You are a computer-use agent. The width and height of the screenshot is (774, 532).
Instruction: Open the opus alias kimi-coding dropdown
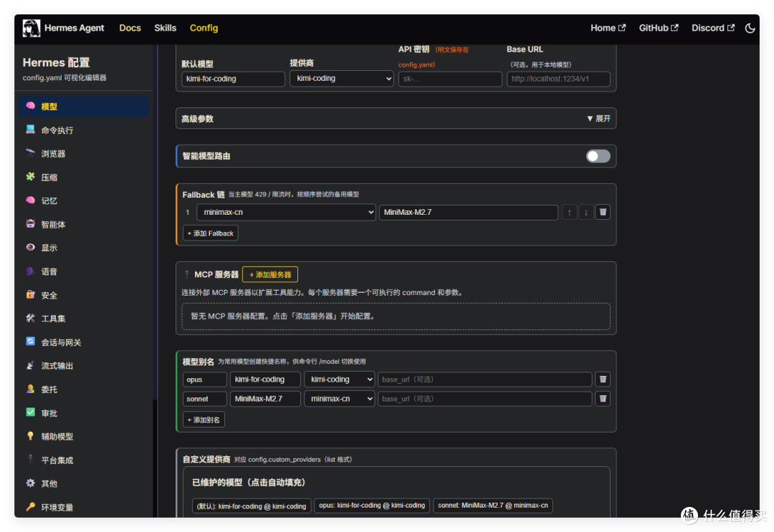[x=340, y=379]
